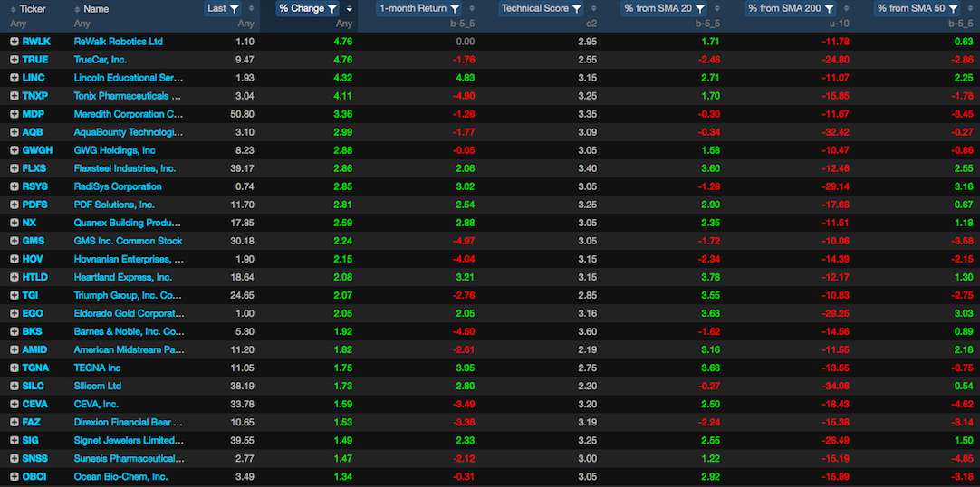This screenshot has height=487, width=980.
Task: Click sort arrows beside Last column
Action: (251, 9)
